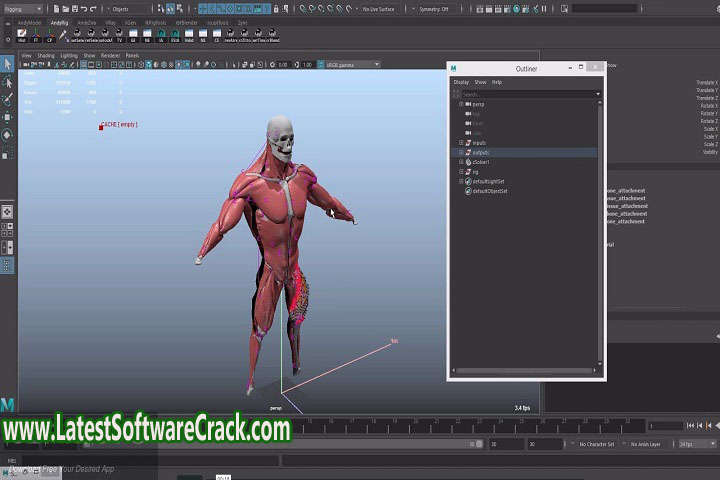This screenshot has width=720, height=480.
Task: Toggle the Outliner panel icon in sidebar
Action: tap(7, 265)
